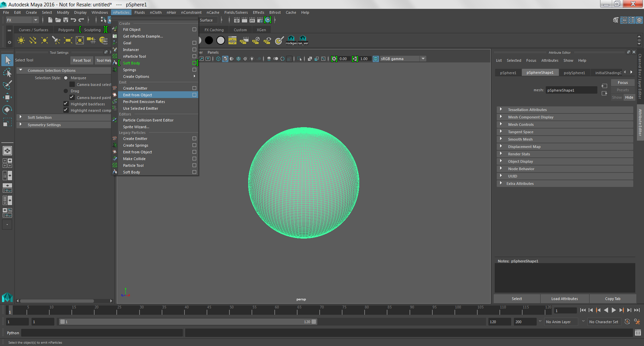Click the Focus button in Attribute Editor
The height and width of the screenshot is (346, 644).
click(x=623, y=83)
